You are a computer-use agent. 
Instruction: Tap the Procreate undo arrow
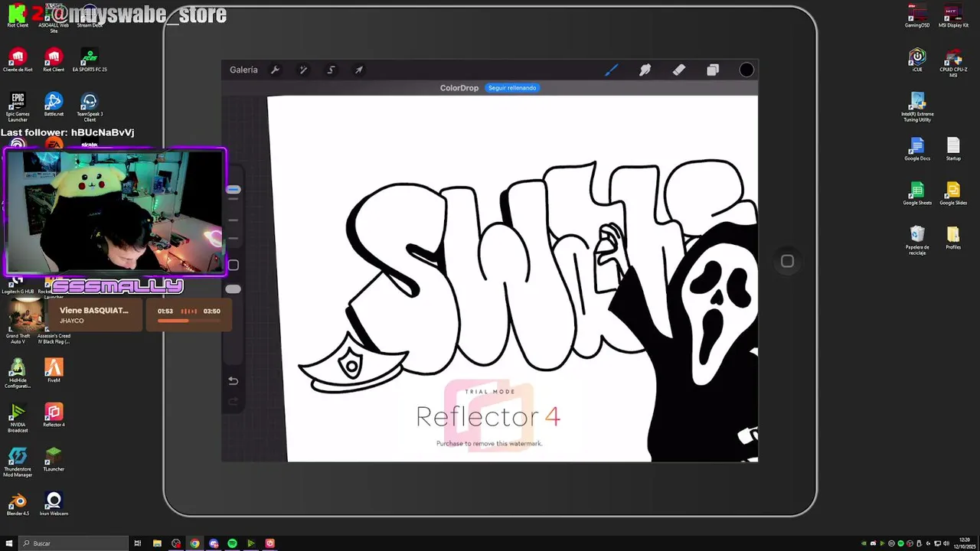(234, 381)
